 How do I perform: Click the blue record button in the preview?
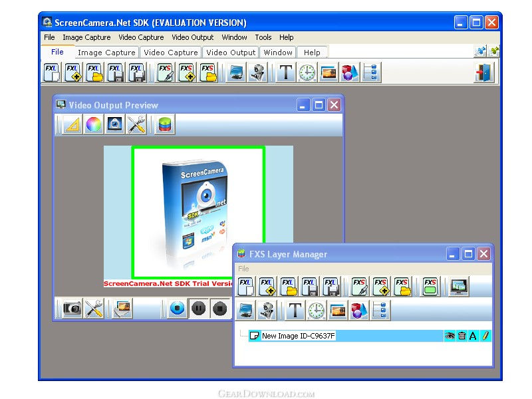point(177,309)
